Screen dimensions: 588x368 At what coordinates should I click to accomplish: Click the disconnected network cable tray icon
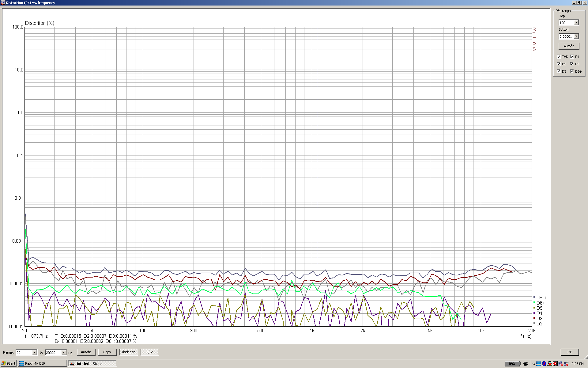point(550,364)
